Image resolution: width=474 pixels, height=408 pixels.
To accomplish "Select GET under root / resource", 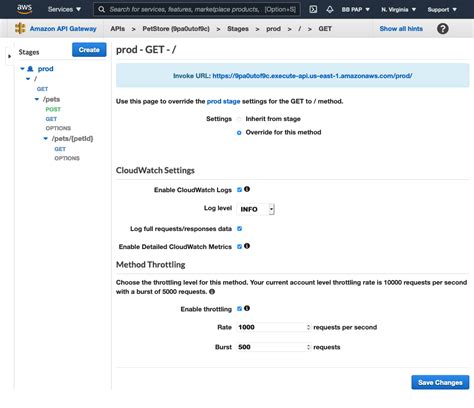I will (42, 89).
